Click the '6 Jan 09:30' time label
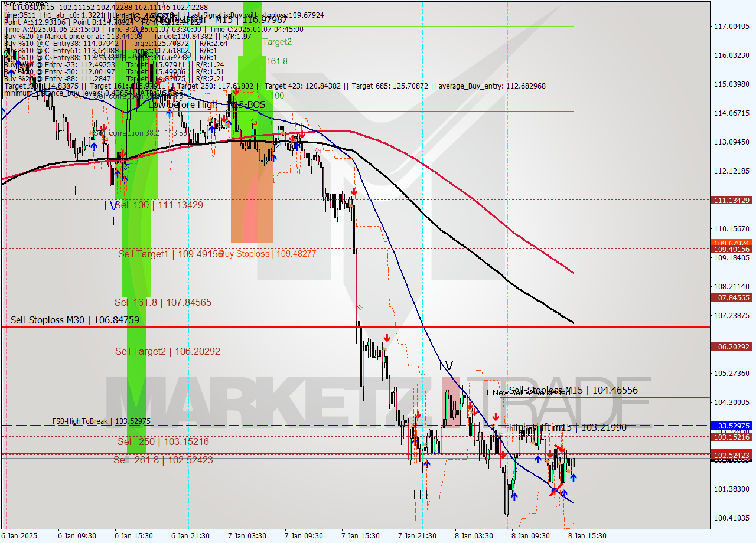 coord(77,536)
